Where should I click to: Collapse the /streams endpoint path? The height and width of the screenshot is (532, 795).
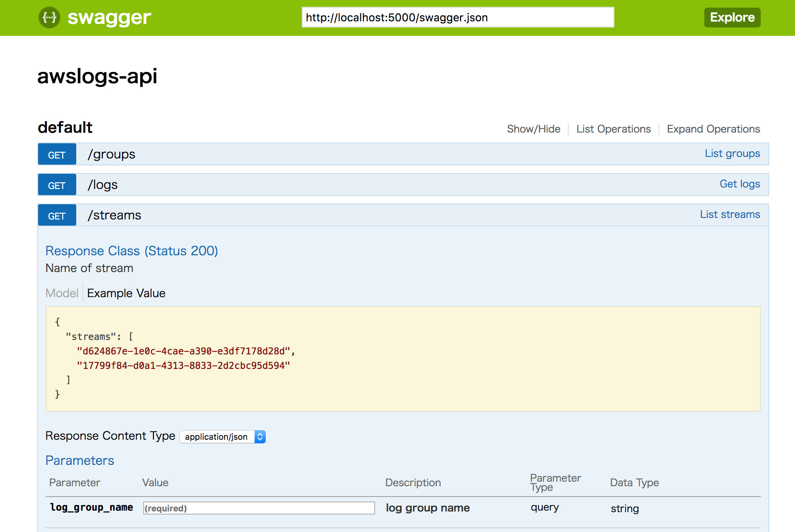pyautogui.click(x=114, y=215)
